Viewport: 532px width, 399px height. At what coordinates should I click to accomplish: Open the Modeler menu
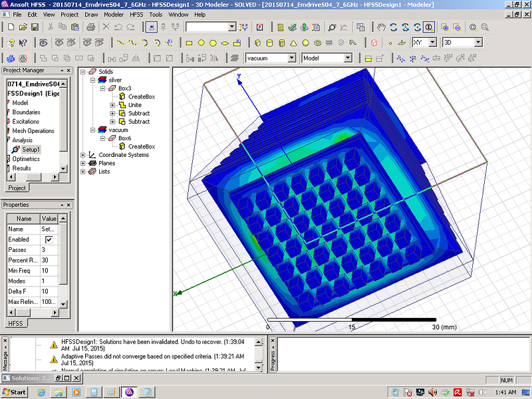coord(114,14)
